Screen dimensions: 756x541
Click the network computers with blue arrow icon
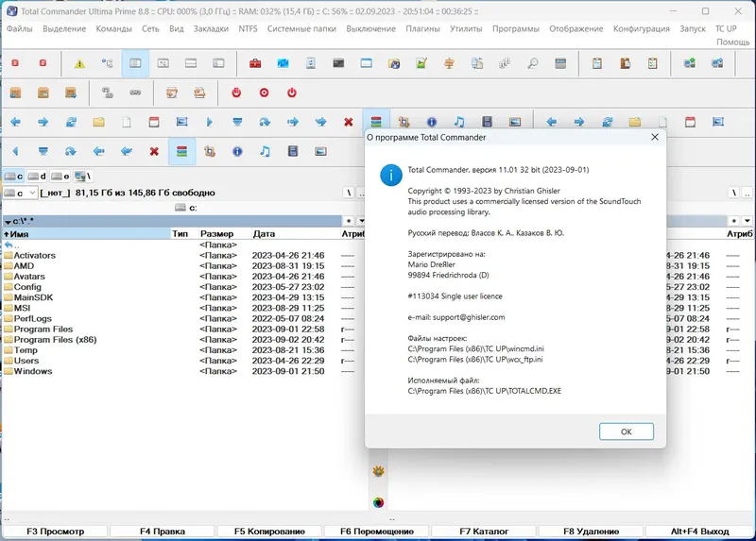point(717,63)
